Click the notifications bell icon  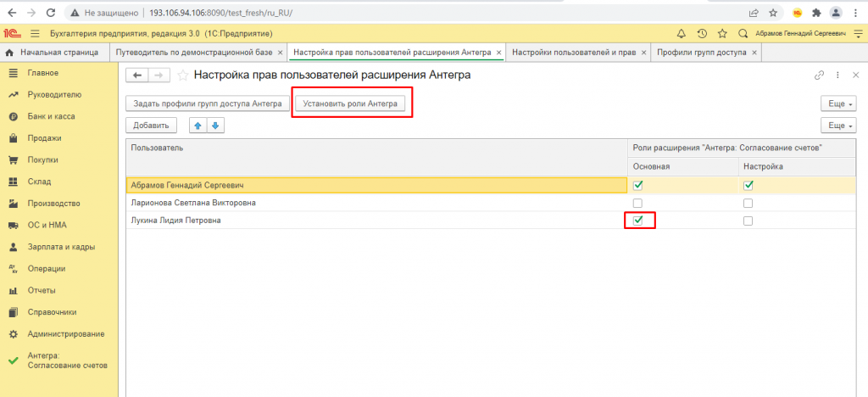click(x=682, y=33)
